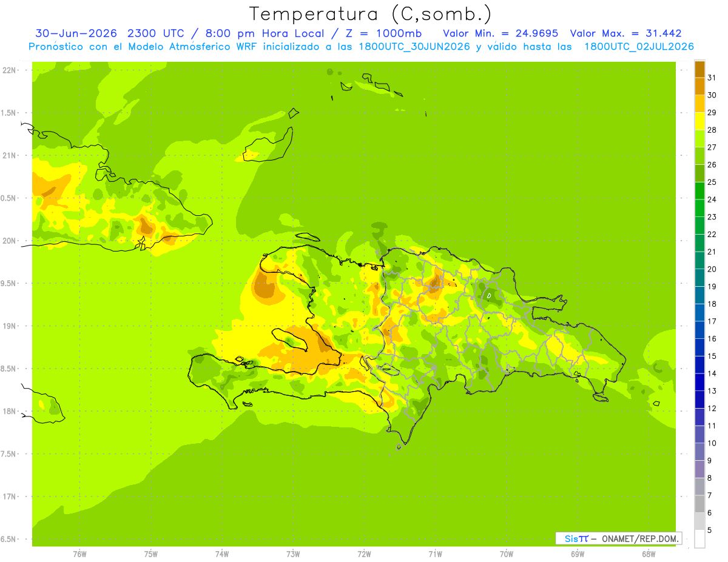Image resolution: width=728 pixels, height=562 pixels.
Task: Click the 9.5N latitude label
Action: [x=9, y=284]
